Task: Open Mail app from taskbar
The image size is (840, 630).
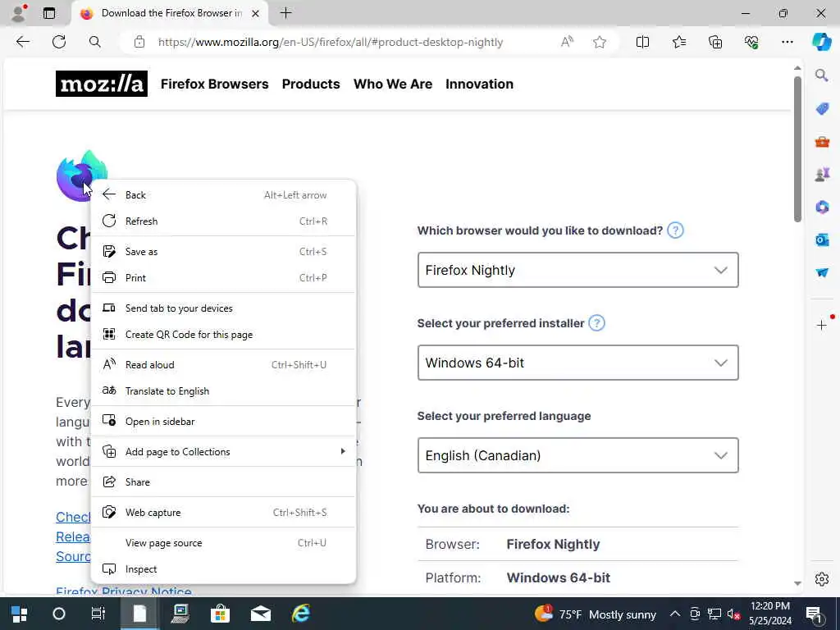Action: coord(260,614)
